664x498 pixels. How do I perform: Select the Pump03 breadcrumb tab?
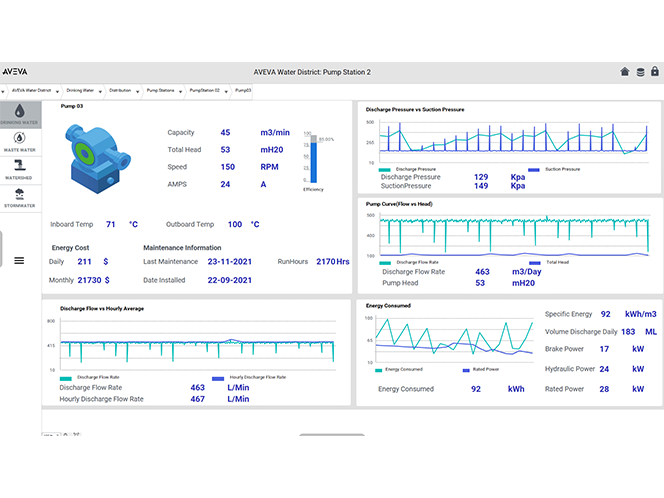(243, 90)
